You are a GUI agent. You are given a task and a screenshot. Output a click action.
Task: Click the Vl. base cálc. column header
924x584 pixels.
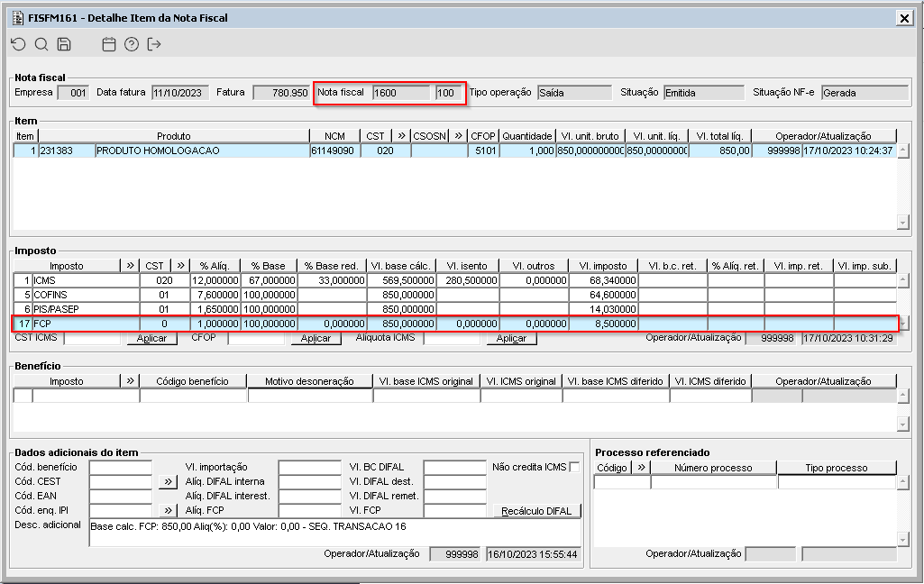point(401,266)
